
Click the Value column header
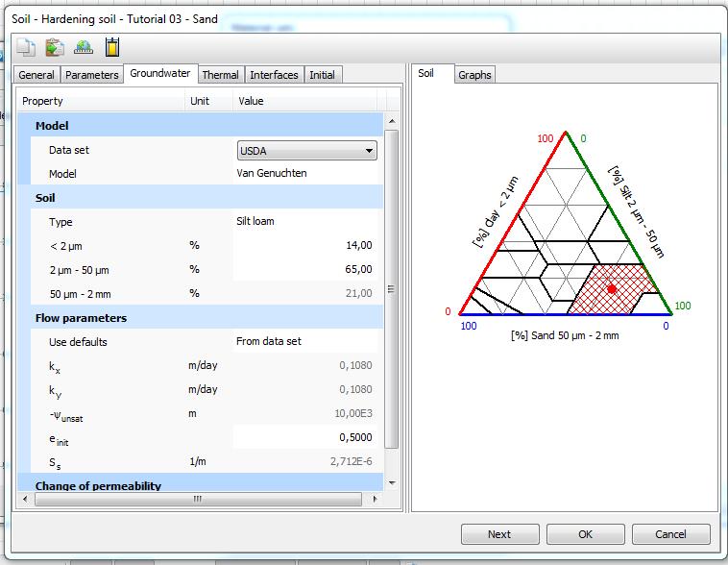coord(305,101)
